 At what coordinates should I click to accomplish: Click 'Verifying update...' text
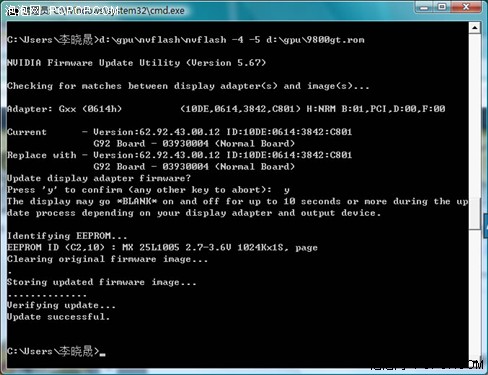tap(62, 305)
